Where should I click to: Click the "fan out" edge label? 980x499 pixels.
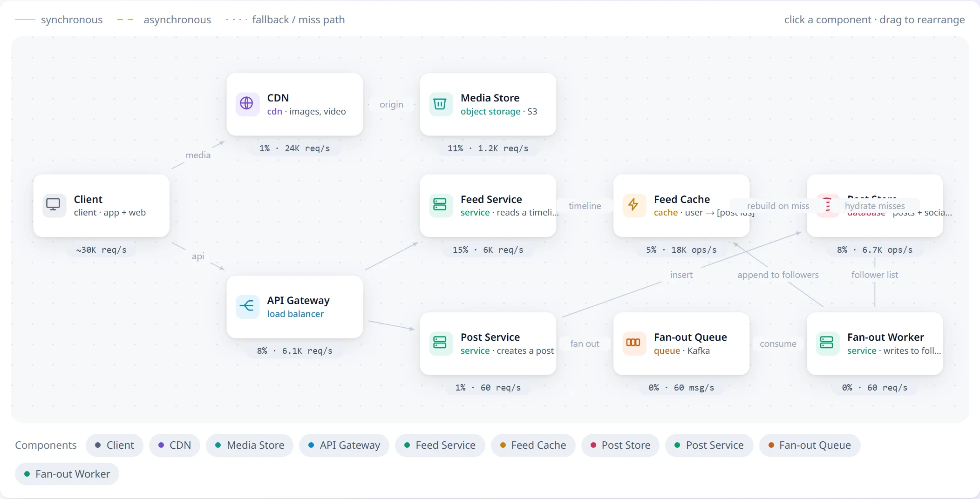[585, 344]
